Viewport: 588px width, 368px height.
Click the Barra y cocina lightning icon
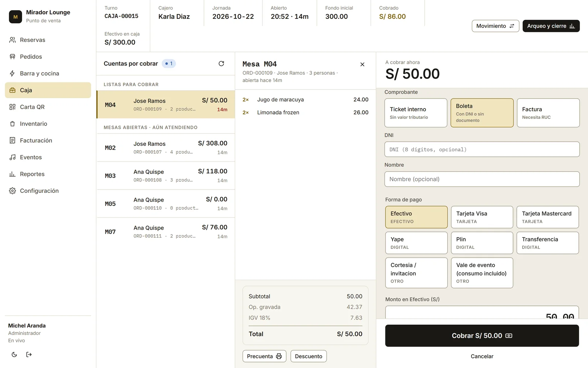pos(12,73)
